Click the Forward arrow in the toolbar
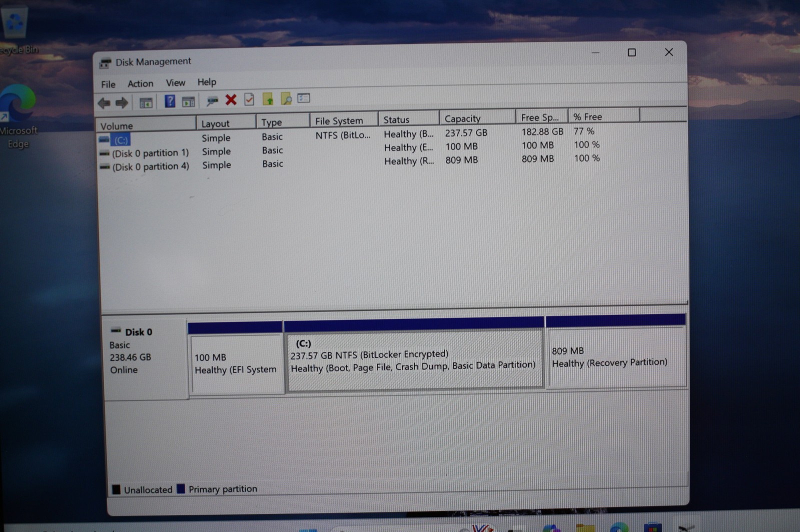The image size is (800, 532). (122, 103)
